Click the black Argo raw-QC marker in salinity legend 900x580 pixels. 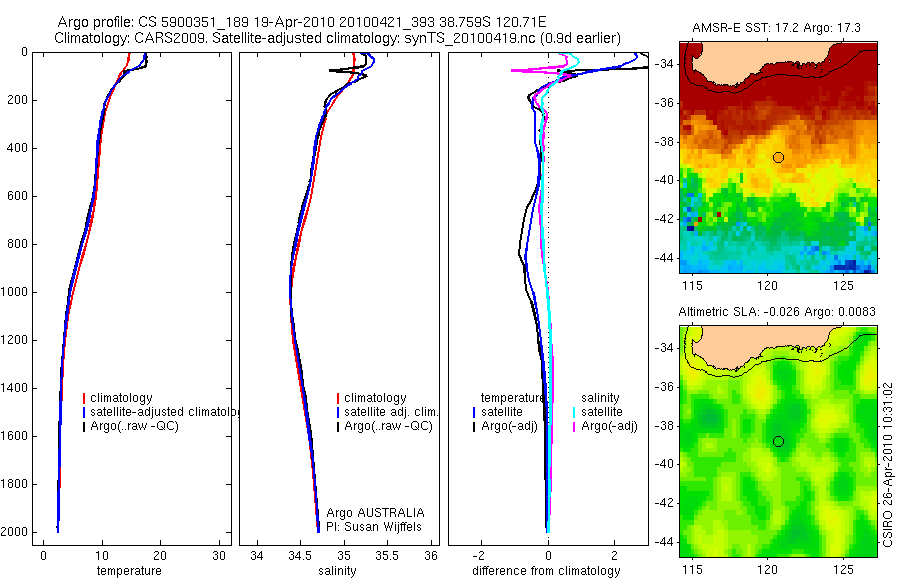pyautogui.click(x=338, y=426)
